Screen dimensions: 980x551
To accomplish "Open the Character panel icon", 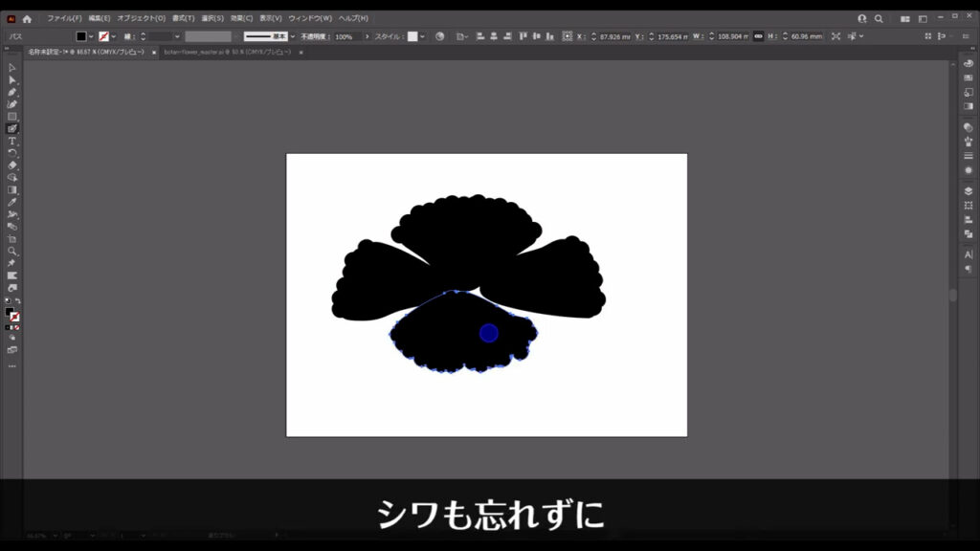I will (x=969, y=254).
